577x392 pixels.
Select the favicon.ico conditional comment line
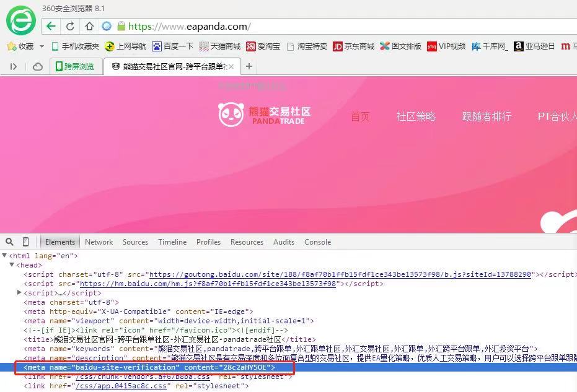coord(156,330)
